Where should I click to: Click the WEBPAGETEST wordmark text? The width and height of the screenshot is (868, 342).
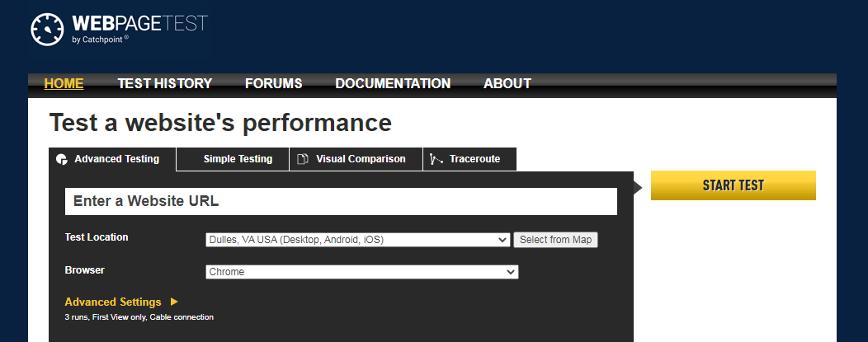click(140, 23)
